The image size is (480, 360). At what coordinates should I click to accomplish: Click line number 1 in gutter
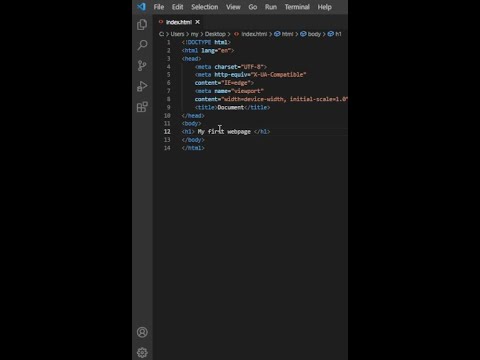click(x=168, y=42)
